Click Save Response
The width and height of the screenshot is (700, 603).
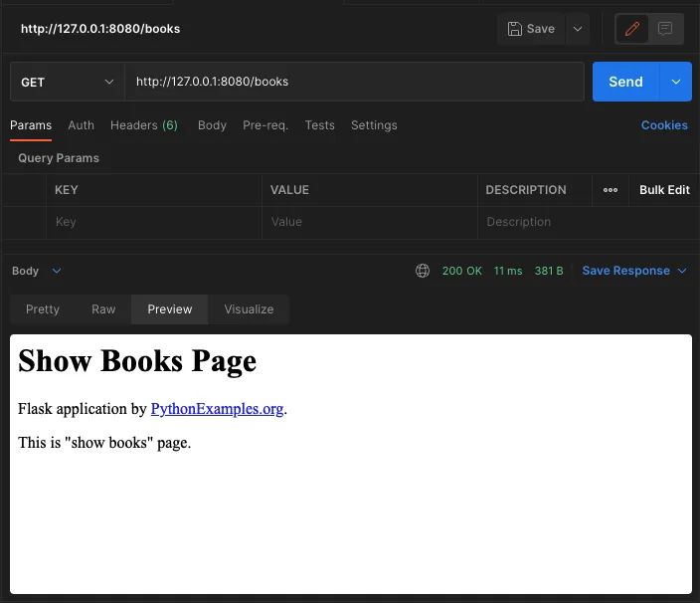[x=625, y=271]
